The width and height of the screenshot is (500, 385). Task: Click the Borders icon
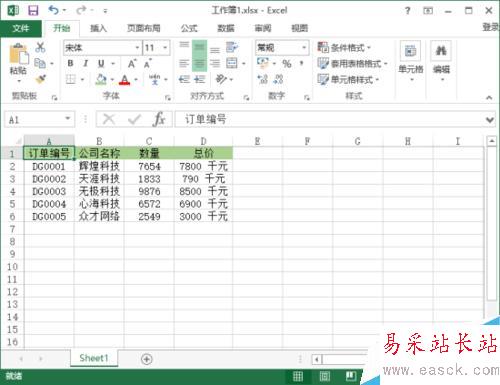[71, 79]
